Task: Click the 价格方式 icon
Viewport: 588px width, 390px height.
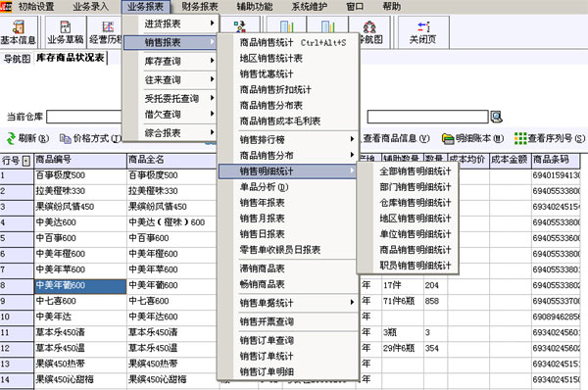Action: pos(66,139)
